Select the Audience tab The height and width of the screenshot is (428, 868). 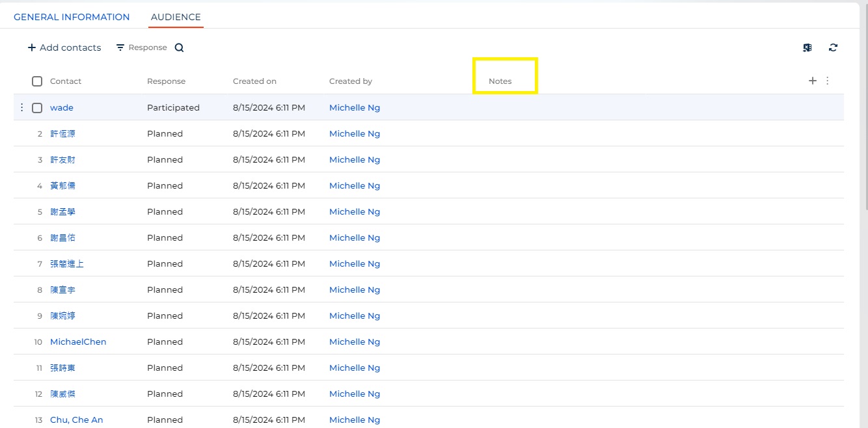tap(176, 17)
